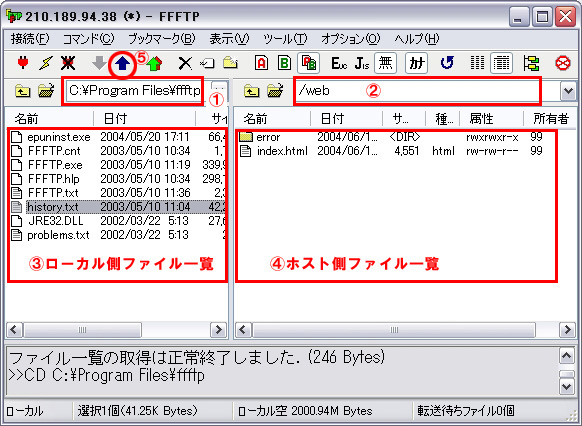Click log pane scroll down arrow
This screenshot has width=582, height=426.
[567, 387]
